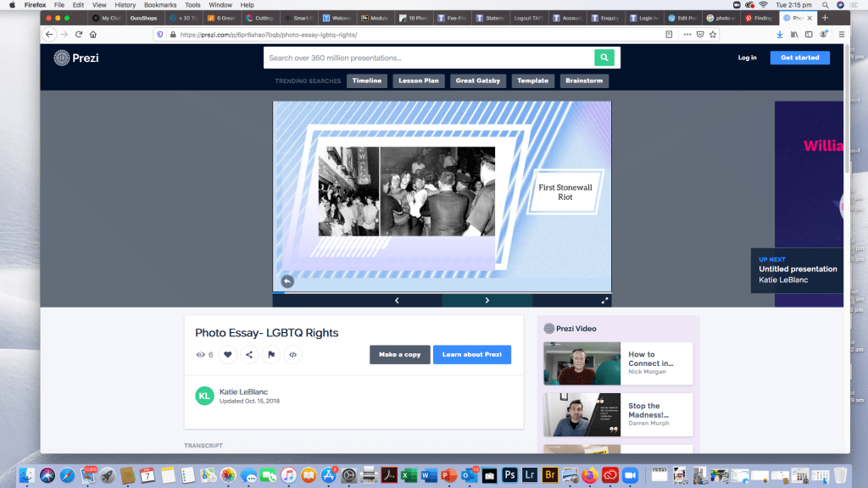Click the Get started button

(799, 58)
